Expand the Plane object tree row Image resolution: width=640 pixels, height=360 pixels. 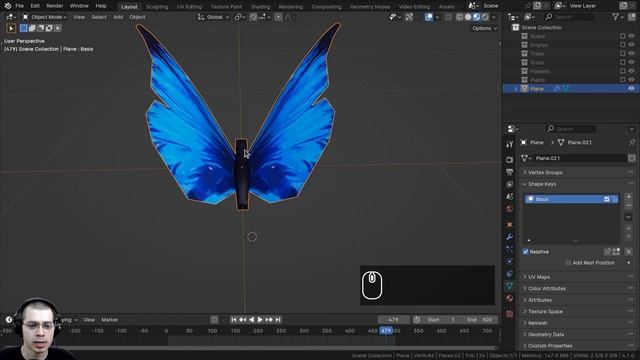[x=516, y=89]
